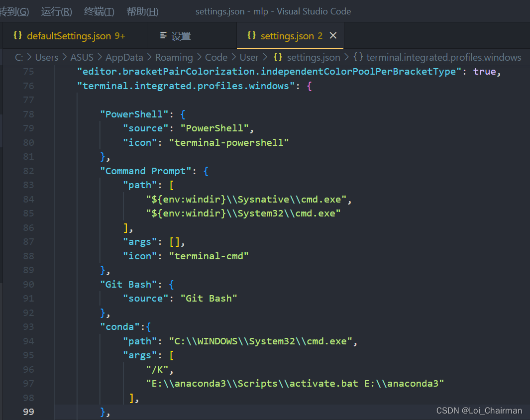Click the "PowerShell" key on line 78
530x420 pixels.
point(134,114)
